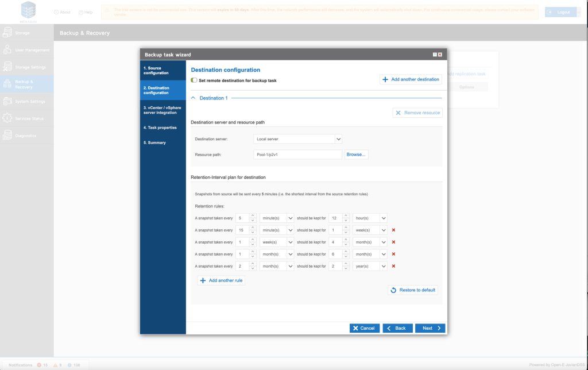588x370 pixels.
Task: Click Browse button for resource path
Action: (x=356, y=155)
